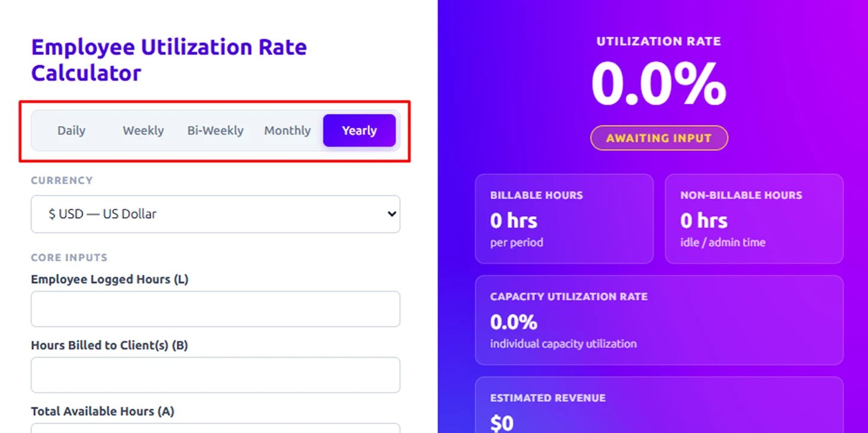
Task: Open the USD currency dropdown
Action: [x=215, y=214]
